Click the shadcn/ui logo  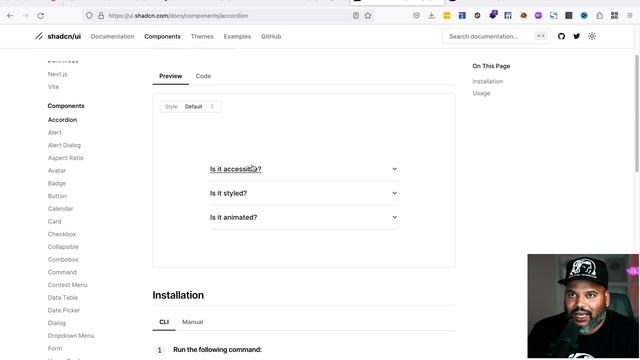click(x=58, y=36)
